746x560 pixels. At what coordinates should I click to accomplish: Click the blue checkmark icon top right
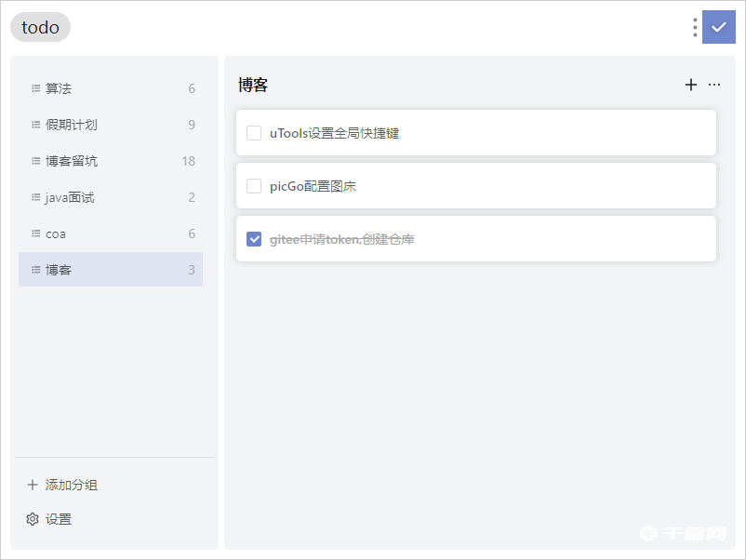pos(718,27)
